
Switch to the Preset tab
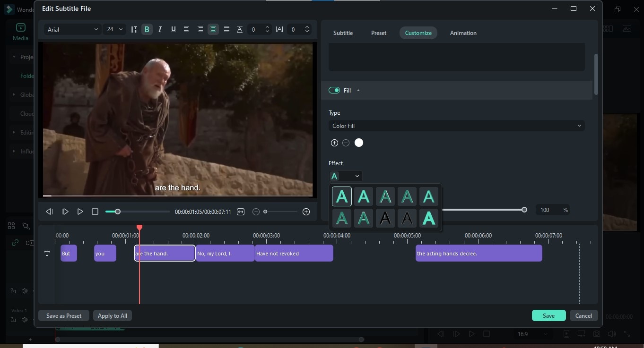click(379, 33)
